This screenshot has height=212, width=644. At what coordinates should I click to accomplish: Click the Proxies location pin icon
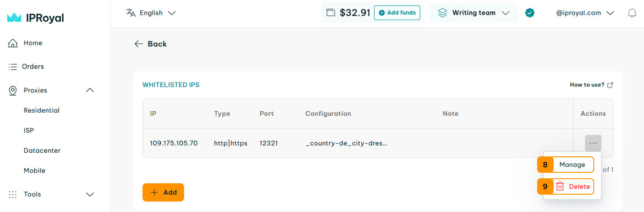(x=13, y=90)
